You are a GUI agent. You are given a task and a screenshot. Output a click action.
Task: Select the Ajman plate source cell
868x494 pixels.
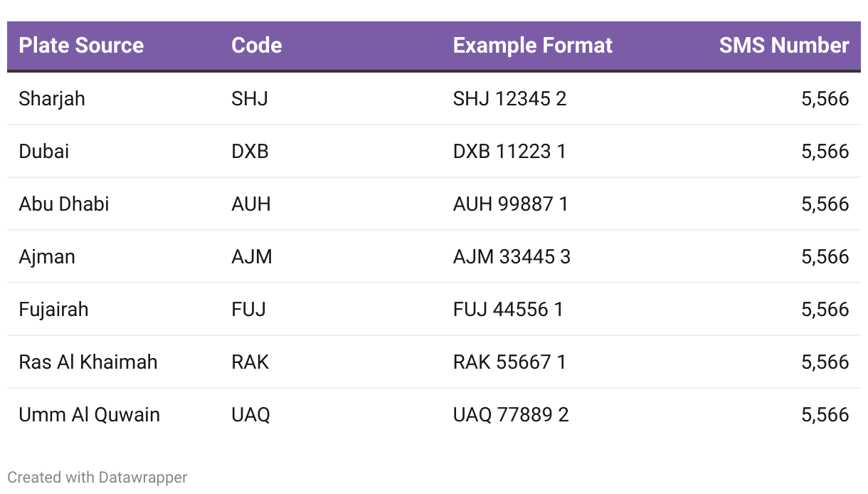coord(47,256)
